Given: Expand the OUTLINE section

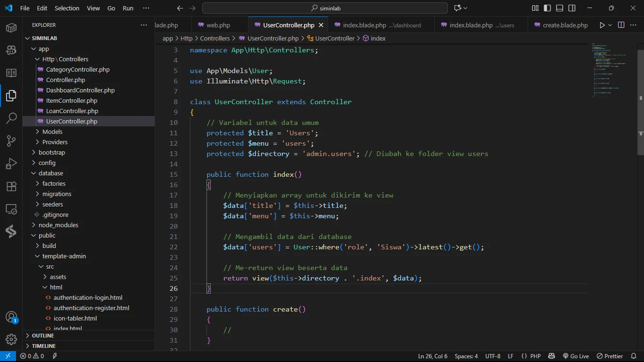Looking at the screenshot, I should pos(43,336).
